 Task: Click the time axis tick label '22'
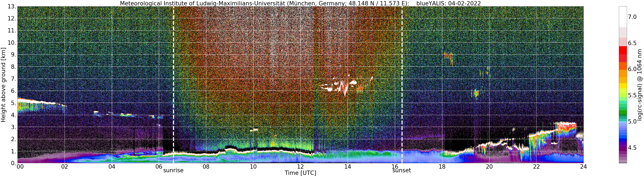[x=536, y=166]
